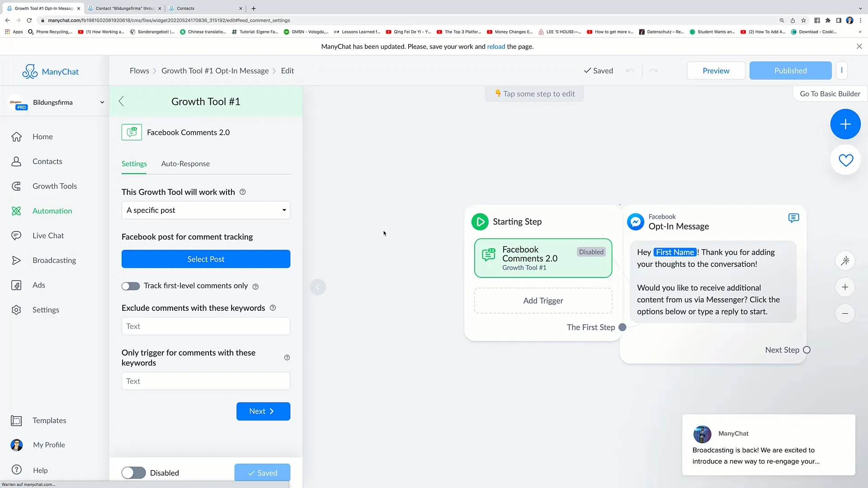Click the reload link in the banner
This screenshot has height=488, width=868.
point(496,47)
